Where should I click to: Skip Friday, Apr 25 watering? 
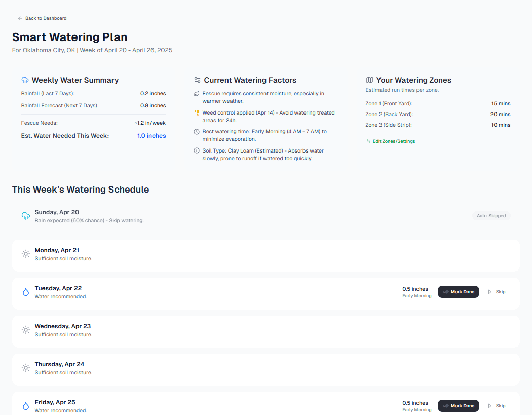497,406
